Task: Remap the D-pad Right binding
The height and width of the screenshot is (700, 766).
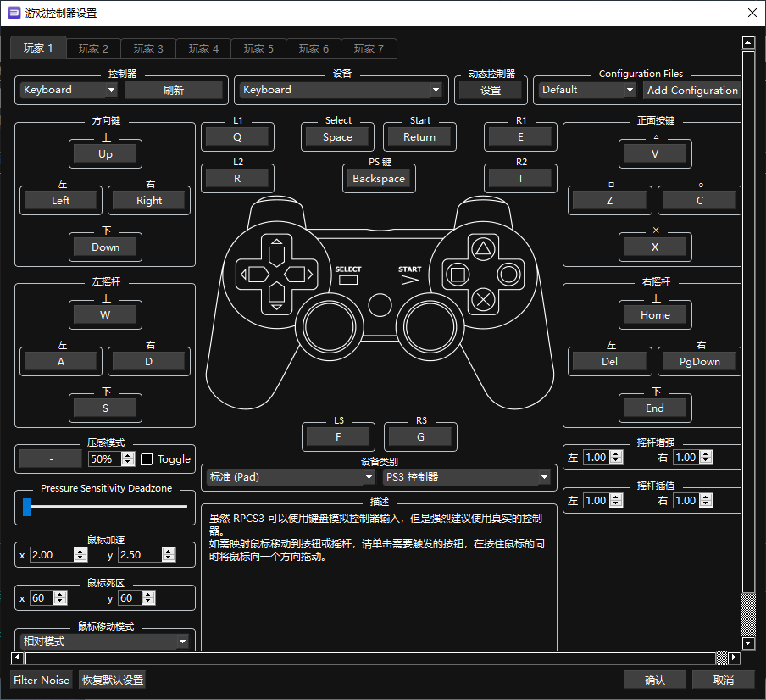Action: (x=149, y=200)
